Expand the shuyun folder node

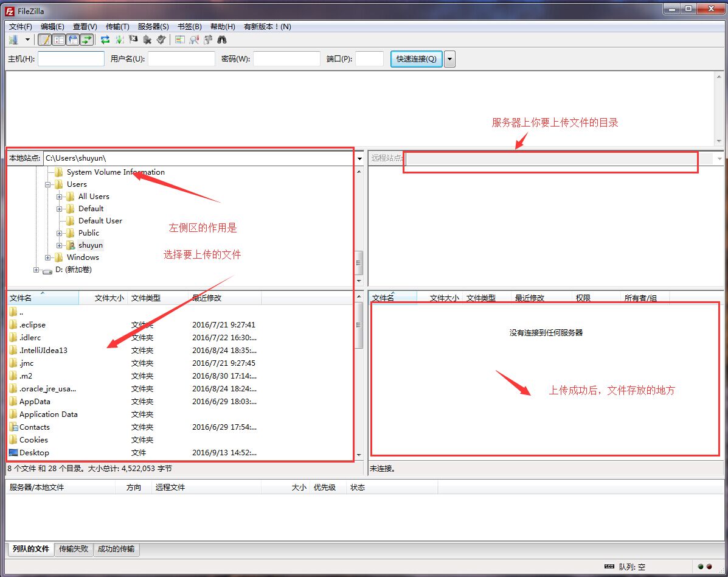(60, 245)
